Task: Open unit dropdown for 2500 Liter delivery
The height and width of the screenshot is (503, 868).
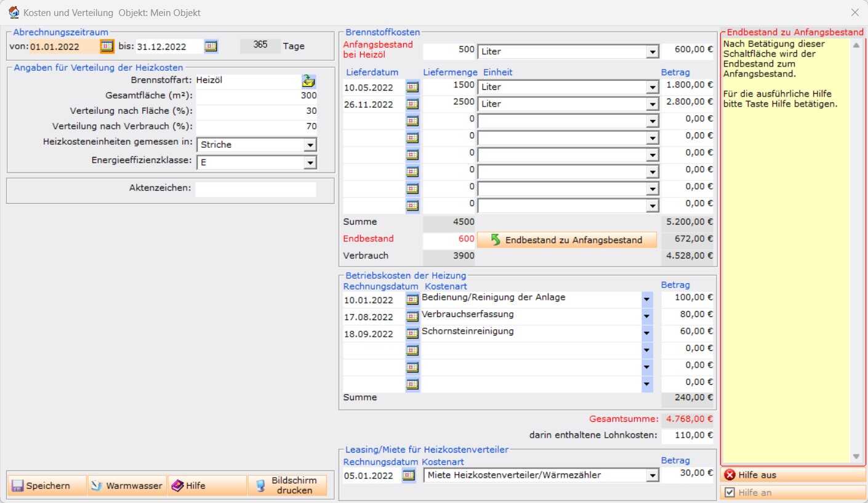Action: coord(653,104)
